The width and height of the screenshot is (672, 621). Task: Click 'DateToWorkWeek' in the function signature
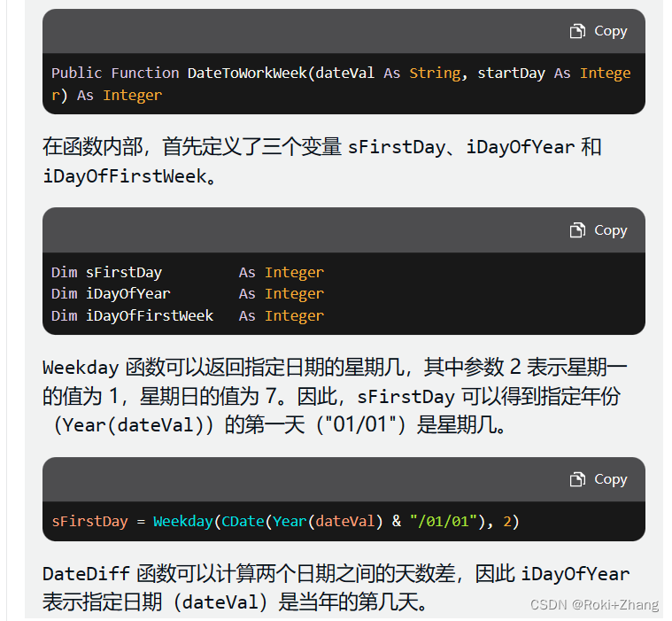click(x=247, y=73)
